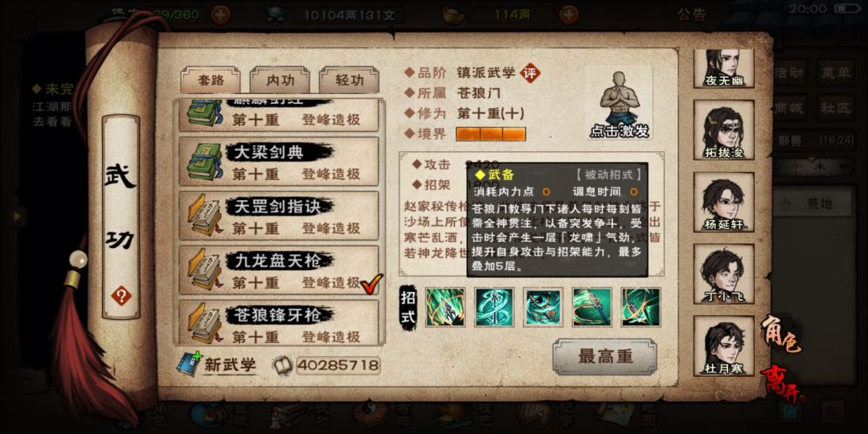Screen dimensions: 868x434
Task: Expand the left edge arrow panel
Action: pos(17,215)
